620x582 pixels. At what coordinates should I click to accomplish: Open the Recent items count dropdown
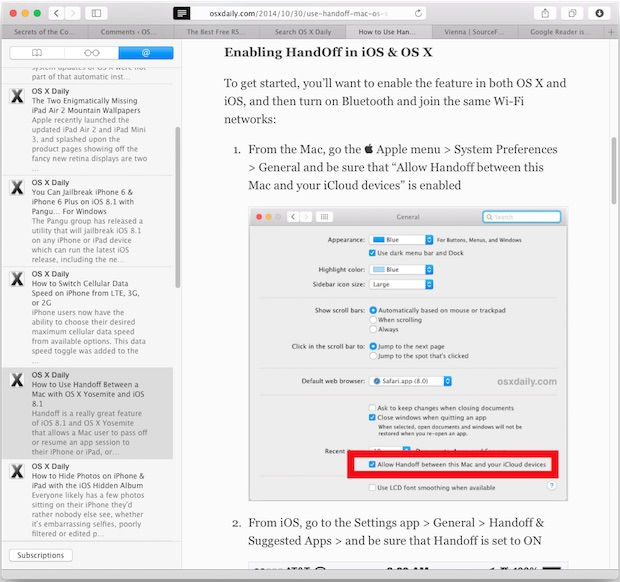pos(390,450)
